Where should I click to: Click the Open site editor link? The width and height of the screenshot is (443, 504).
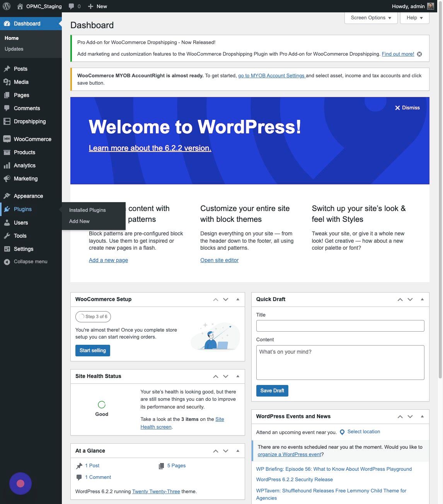point(219,261)
